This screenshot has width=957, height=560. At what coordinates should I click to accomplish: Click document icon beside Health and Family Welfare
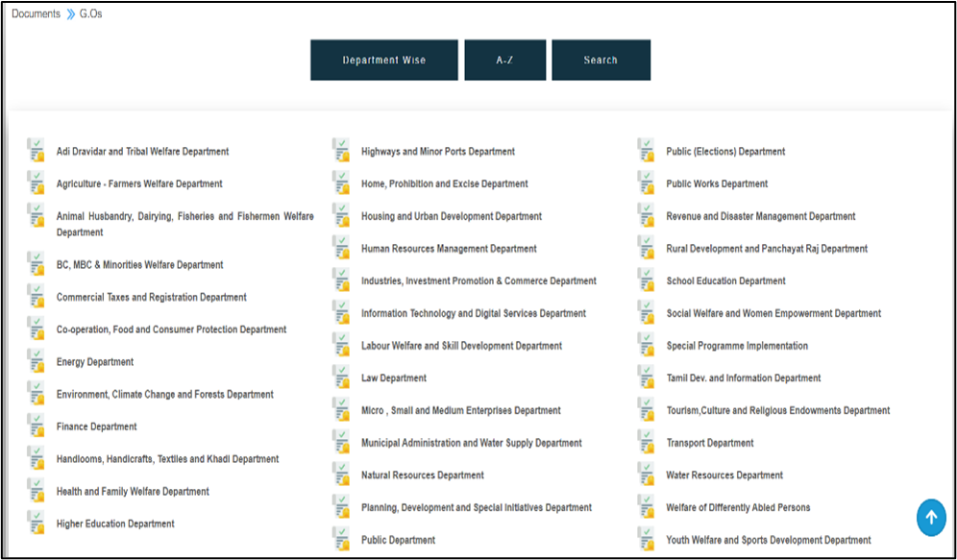coord(36,490)
